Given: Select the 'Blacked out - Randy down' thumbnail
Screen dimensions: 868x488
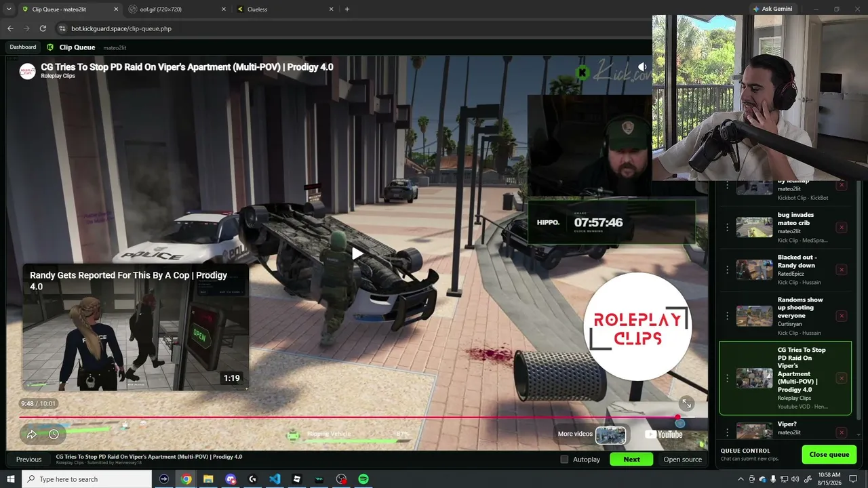Looking at the screenshot, I should tap(754, 270).
